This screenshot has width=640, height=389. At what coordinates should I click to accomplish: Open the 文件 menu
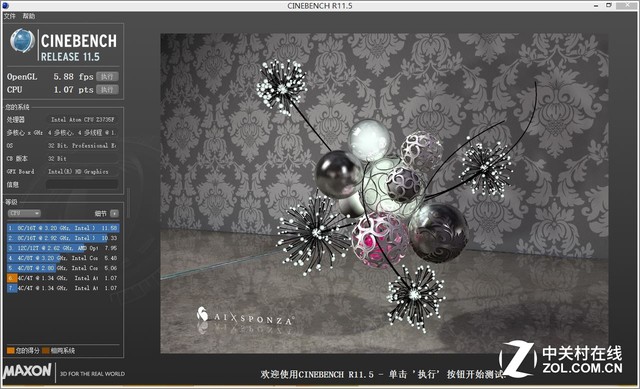click(x=9, y=16)
